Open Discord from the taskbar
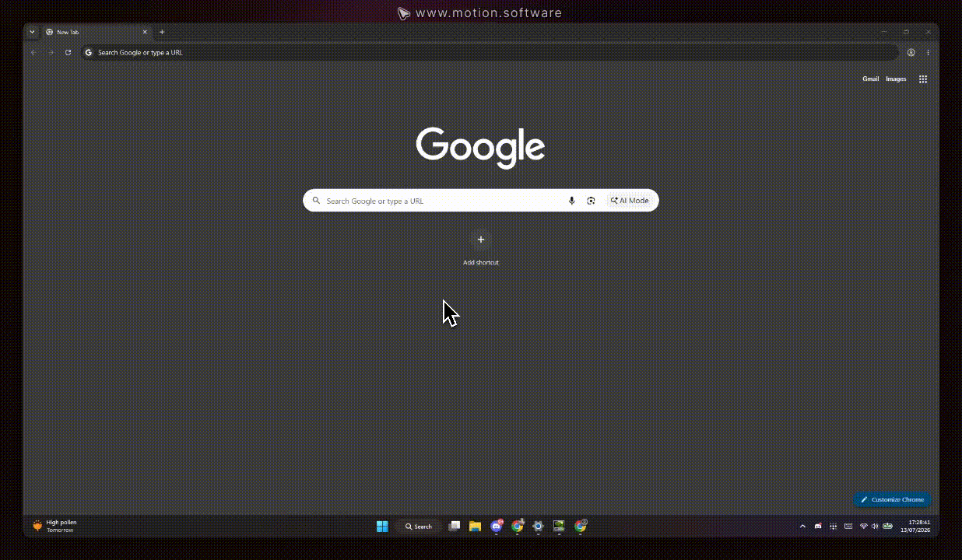Screen dimensions: 962x560 point(497,527)
